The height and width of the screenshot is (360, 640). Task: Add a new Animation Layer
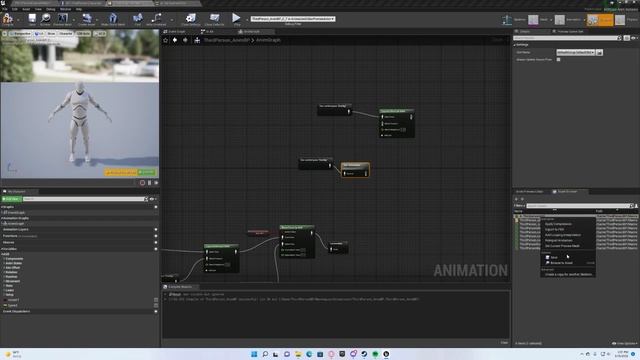[x=156, y=229]
